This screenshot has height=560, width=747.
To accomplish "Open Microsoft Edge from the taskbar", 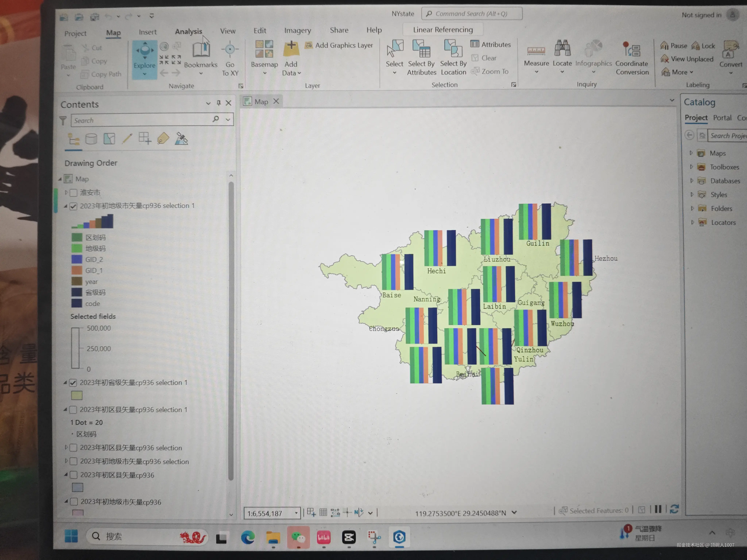I will click(247, 537).
